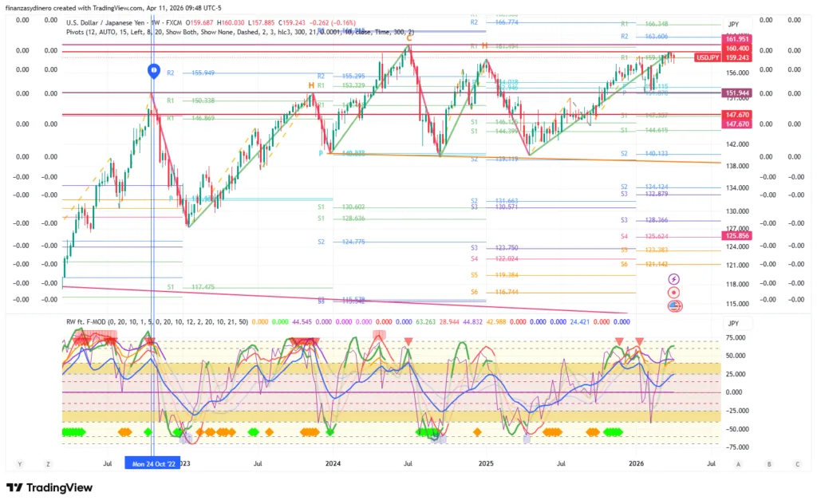
Task: Click the TradingView logo
Action: [x=49, y=488]
